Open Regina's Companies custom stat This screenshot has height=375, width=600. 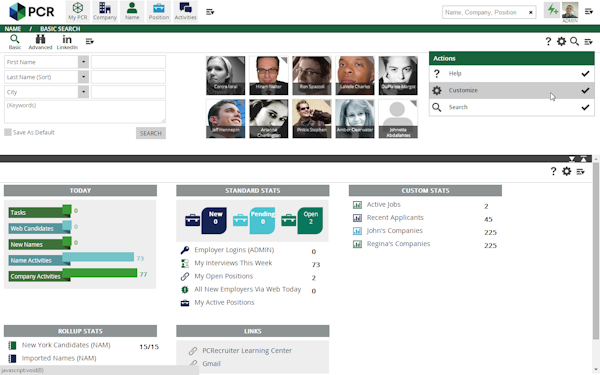tap(398, 244)
